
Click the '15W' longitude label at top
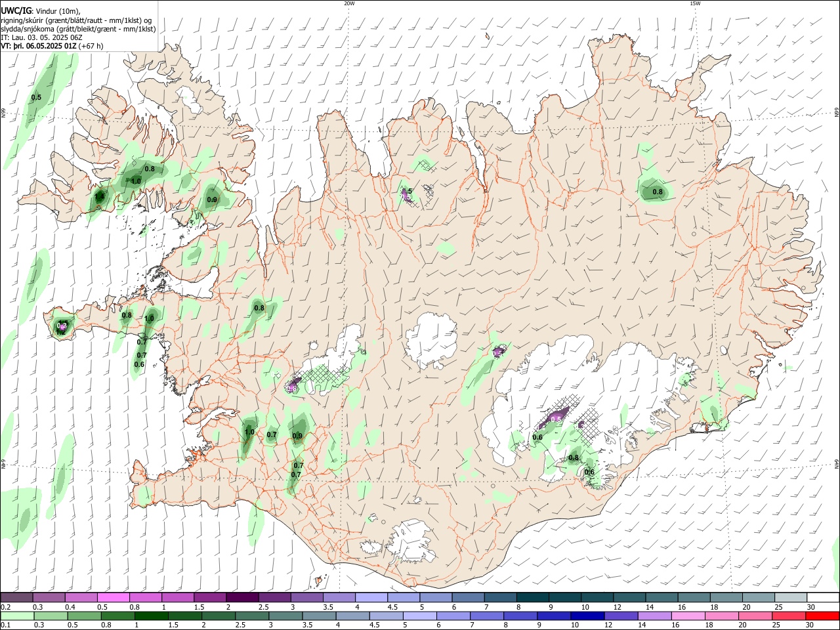695,3
